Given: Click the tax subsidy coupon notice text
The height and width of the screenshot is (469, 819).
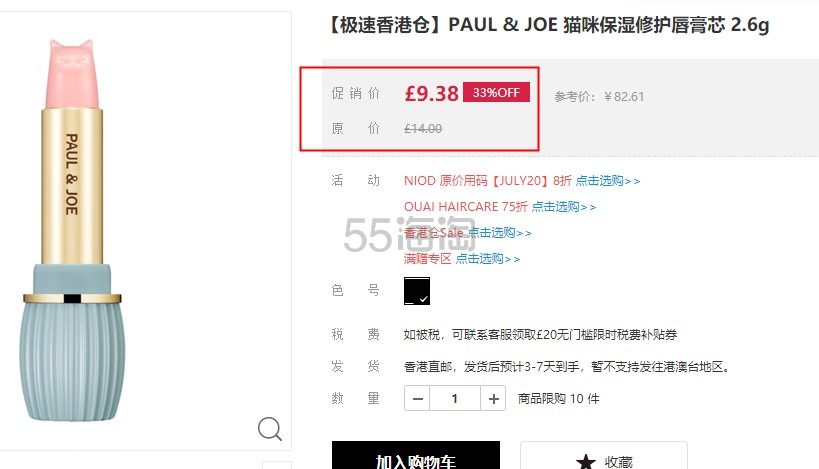Looking at the screenshot, I should pos(540,334).
